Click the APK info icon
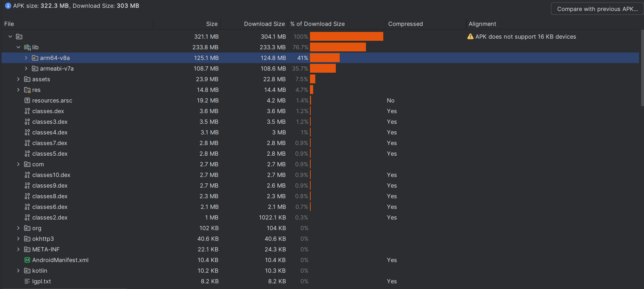Screen dimensions: 644x289 point(8,6)
